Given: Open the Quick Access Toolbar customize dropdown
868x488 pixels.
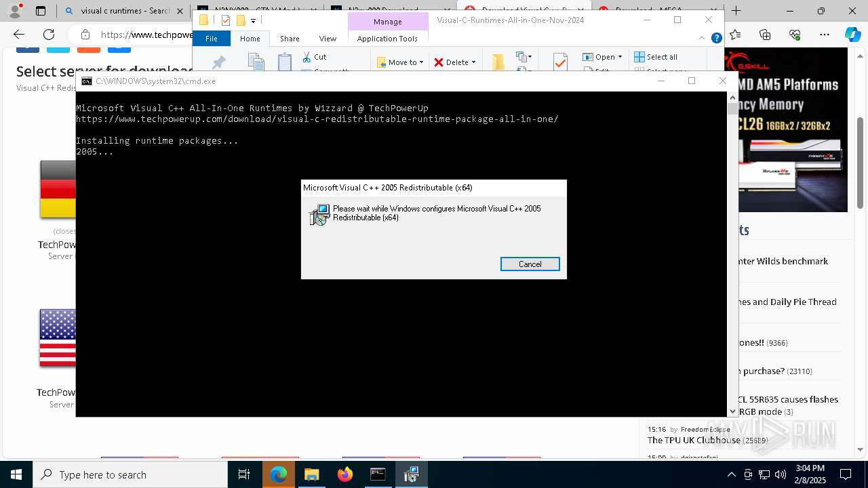Looking at the screenshot, I should tap(253, 21).
